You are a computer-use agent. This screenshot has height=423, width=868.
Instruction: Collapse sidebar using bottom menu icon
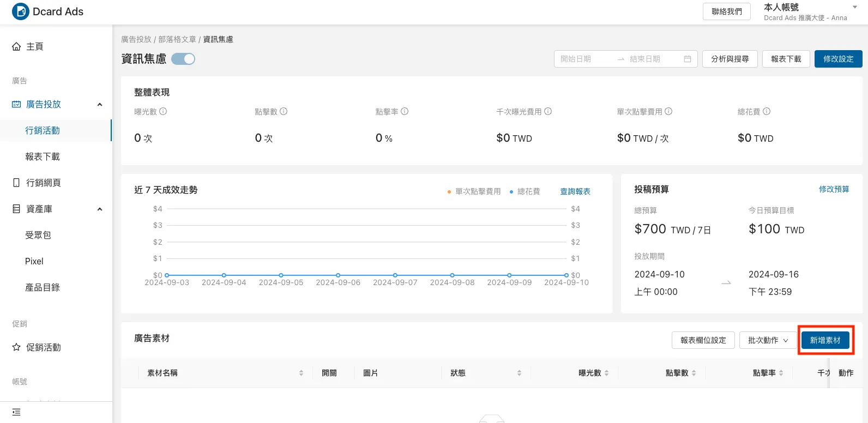coord(16,412)
